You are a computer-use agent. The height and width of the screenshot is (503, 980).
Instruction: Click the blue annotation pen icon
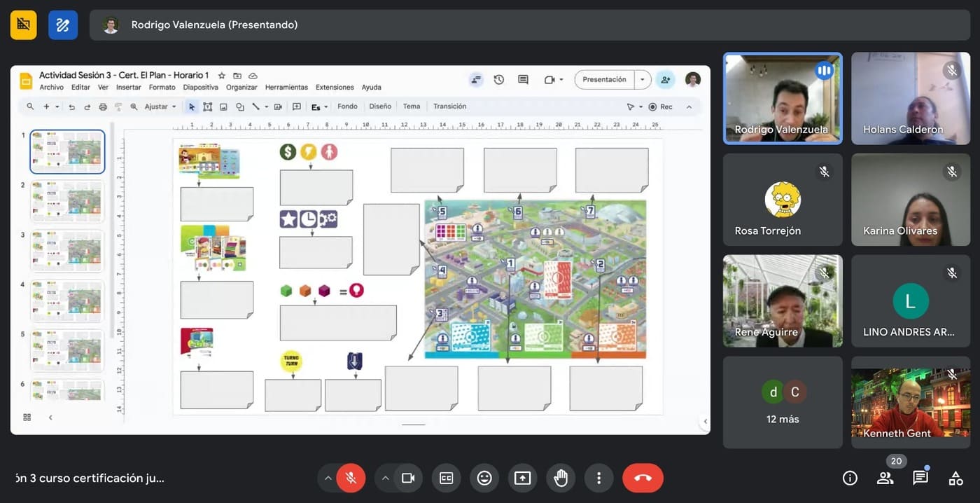point(63,25)
